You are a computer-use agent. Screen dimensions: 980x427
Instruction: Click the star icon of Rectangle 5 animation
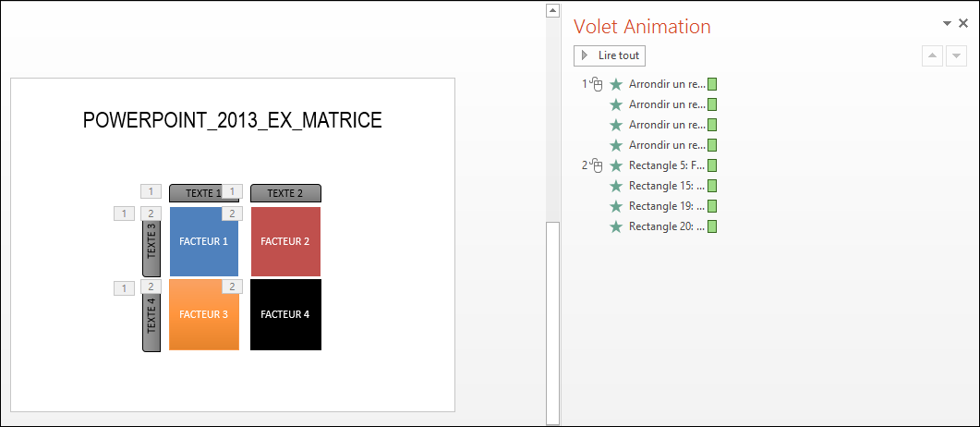[616, 165]
